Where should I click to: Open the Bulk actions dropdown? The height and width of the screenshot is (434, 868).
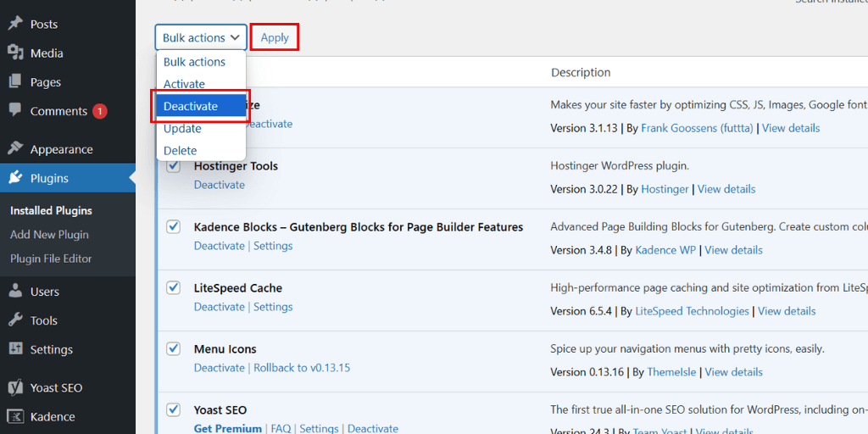[x=201, y=37]
